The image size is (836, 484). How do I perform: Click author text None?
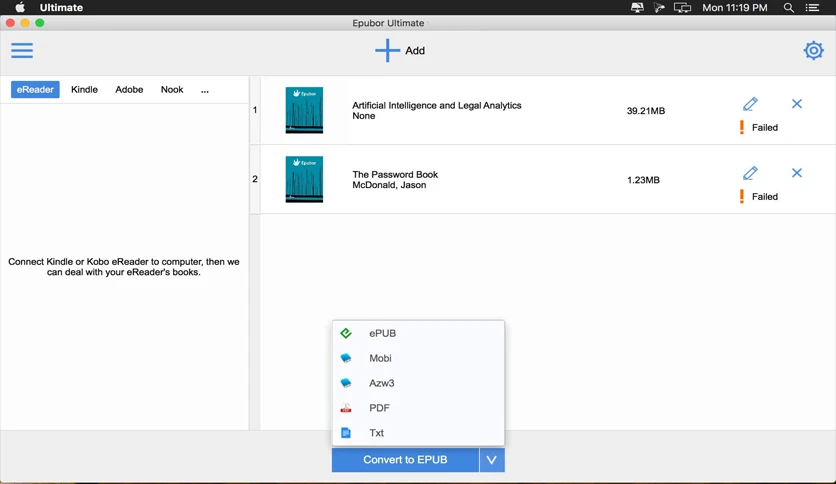pos(364,116)
